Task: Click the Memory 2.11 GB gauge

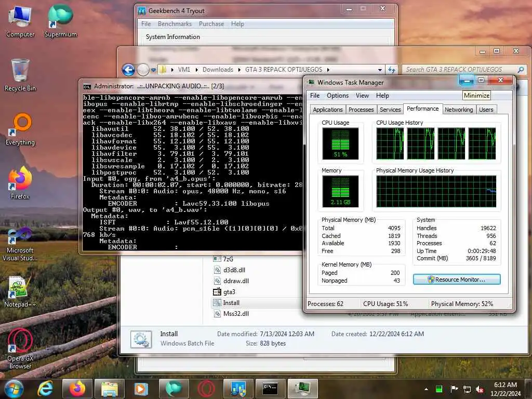Action: tap(340, 191)
